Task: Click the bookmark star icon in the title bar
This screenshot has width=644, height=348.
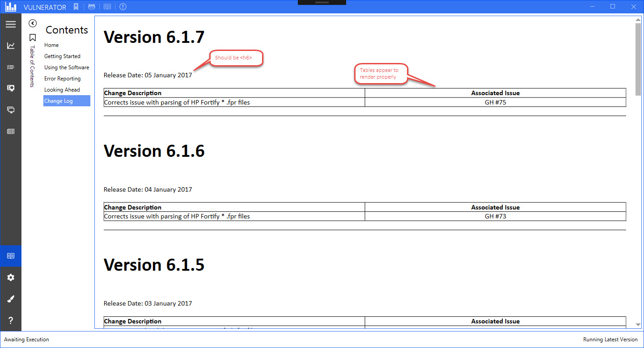Action: (x=76, y=7)
